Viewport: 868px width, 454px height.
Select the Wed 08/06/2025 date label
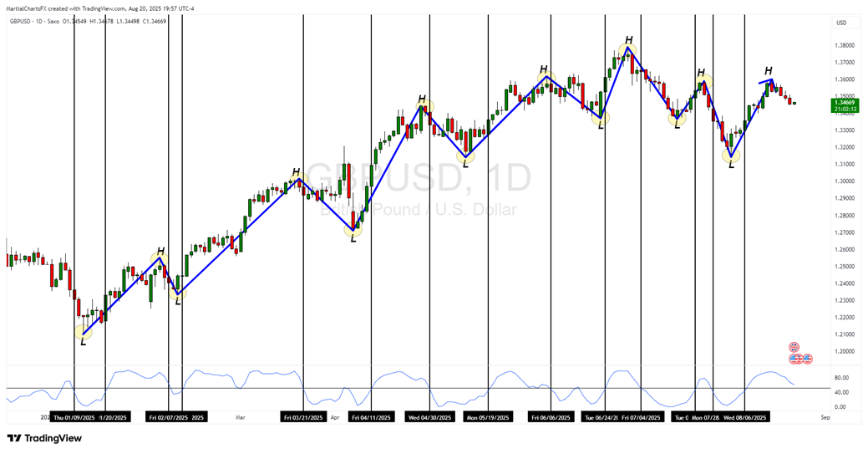(x=745, y=416)
